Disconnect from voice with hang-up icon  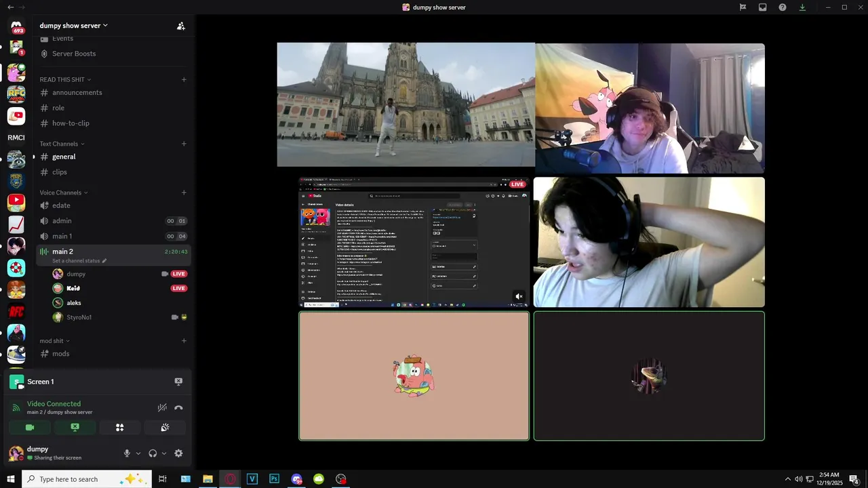pyautogui.click(x=178, y=407)
